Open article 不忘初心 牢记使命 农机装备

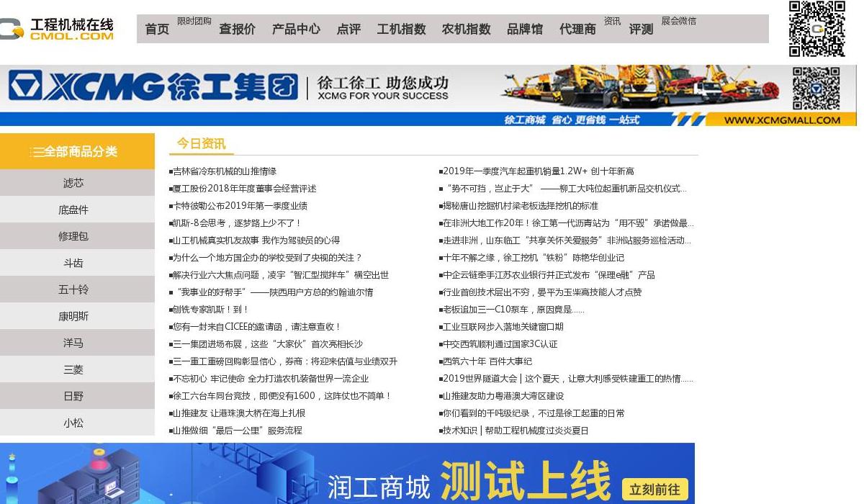pyautogui.click(x=269, y=379)
